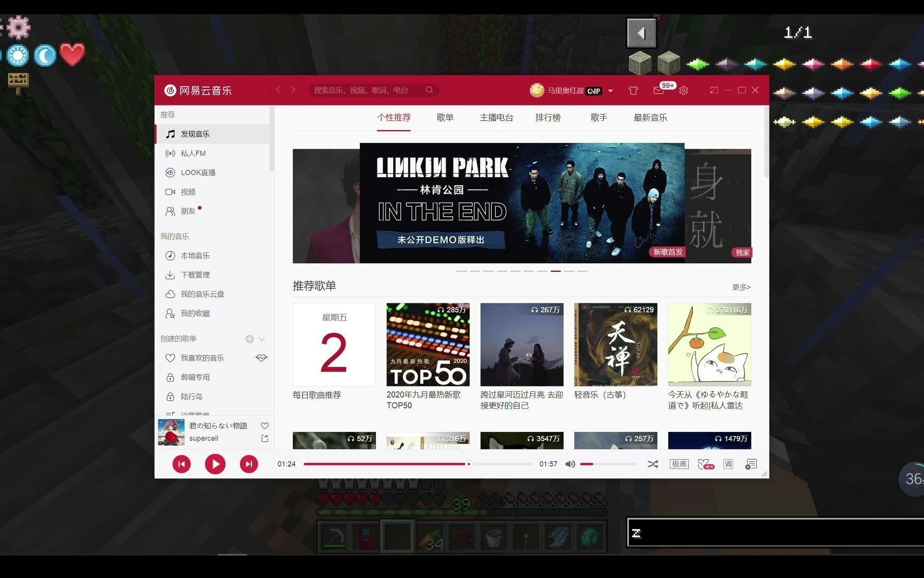Switch to mini mode window icon
924x578 pixels.
(x=714, y=90)
